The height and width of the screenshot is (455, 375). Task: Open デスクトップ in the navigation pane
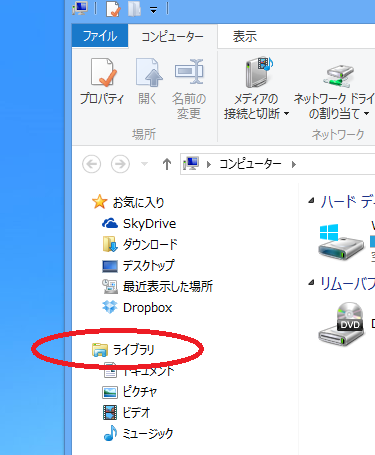click(x=148, y=265)
